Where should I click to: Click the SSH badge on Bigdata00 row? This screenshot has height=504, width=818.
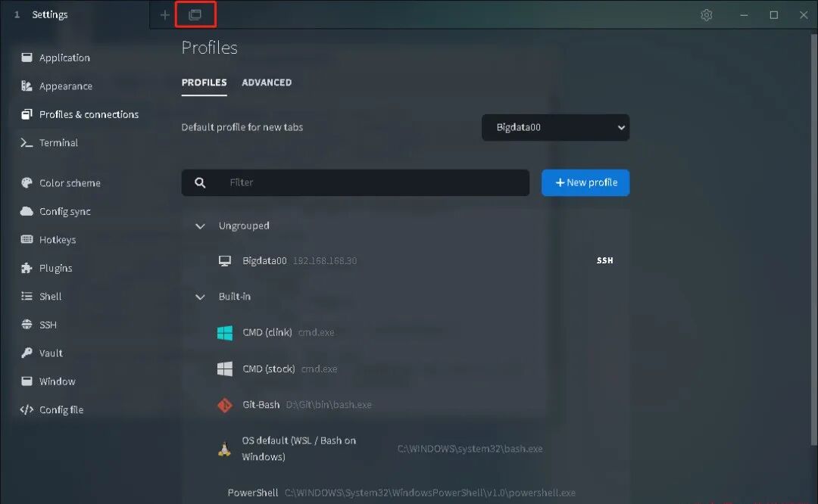click(604, 260)
